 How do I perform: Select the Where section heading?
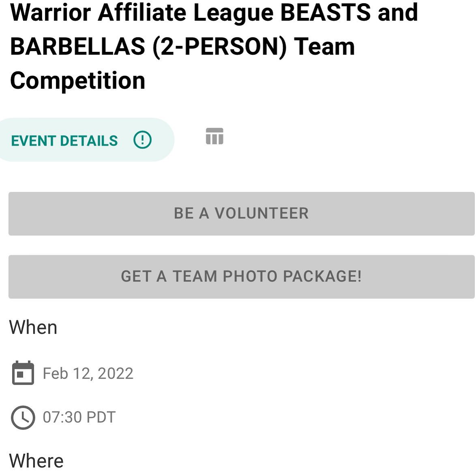tap(36, 461)
